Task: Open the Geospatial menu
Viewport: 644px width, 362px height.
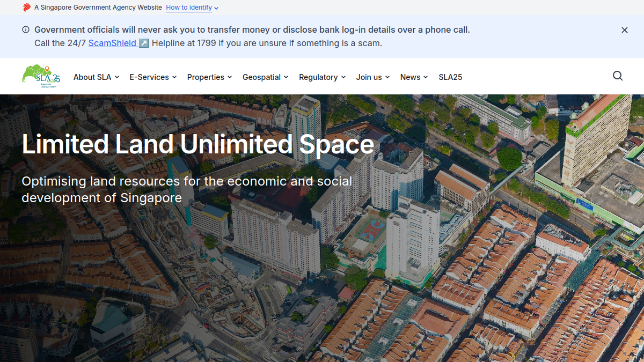Action: pos(265,77)
